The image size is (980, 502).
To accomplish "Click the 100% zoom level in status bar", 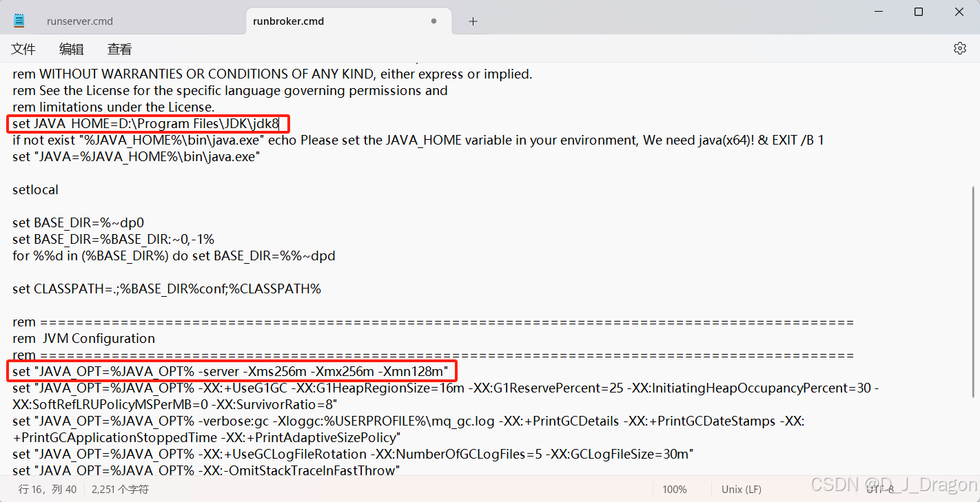I will pyautogui.click(x=675, y=490).
